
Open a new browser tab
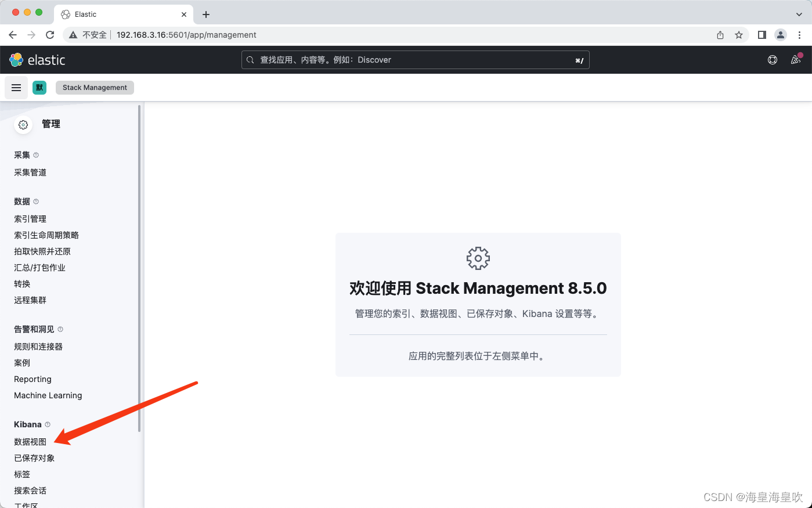click(x=206, y=15)
